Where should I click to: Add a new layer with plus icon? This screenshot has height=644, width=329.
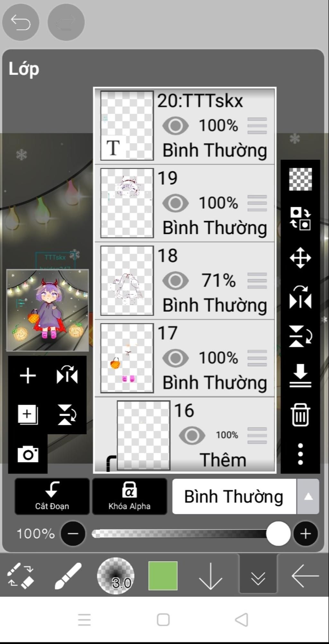click(28, 375)
